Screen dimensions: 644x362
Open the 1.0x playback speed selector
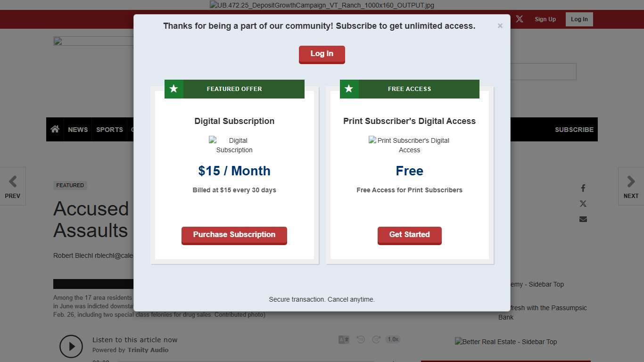393,339
